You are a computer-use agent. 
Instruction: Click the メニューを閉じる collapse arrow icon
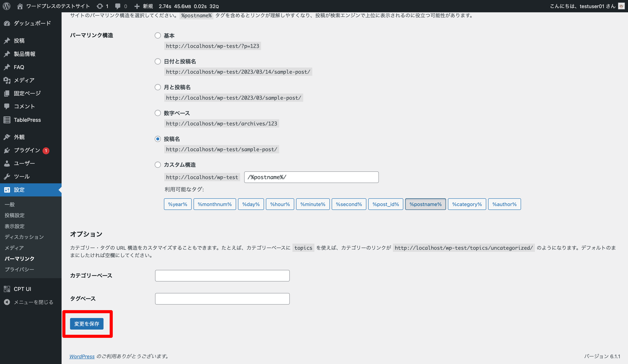[x=7, y=302]
